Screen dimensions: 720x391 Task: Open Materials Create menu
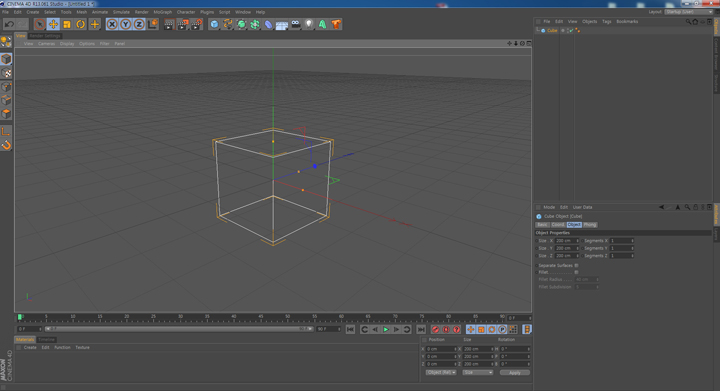point(30,347)
